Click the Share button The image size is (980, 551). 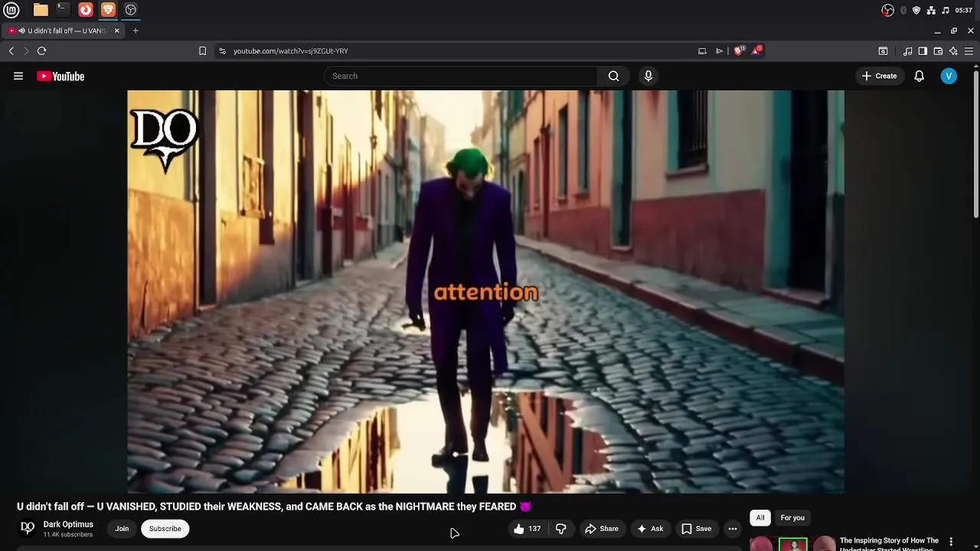(x=602, y=529)
